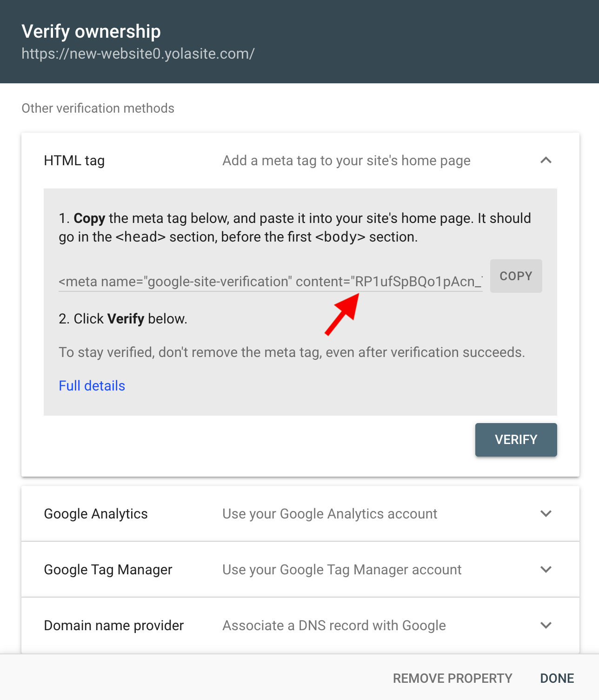Click the HTML tag heading label
Image resolution: width=599 pixels, height=700 pixels.
[74, 161]
